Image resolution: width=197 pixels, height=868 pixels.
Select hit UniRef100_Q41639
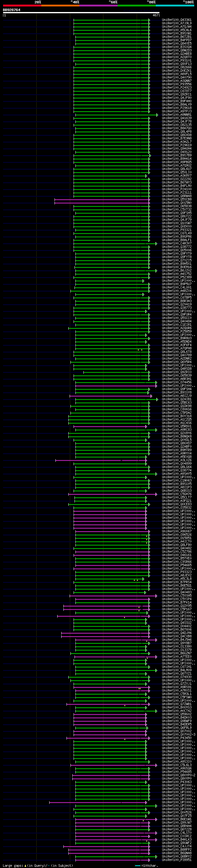tap(177, 118)
